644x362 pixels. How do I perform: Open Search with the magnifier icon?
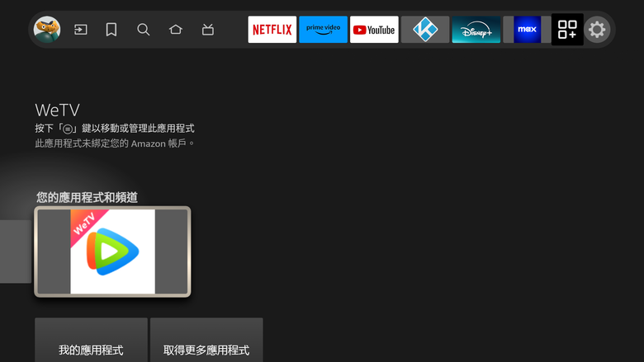point(144,30)
